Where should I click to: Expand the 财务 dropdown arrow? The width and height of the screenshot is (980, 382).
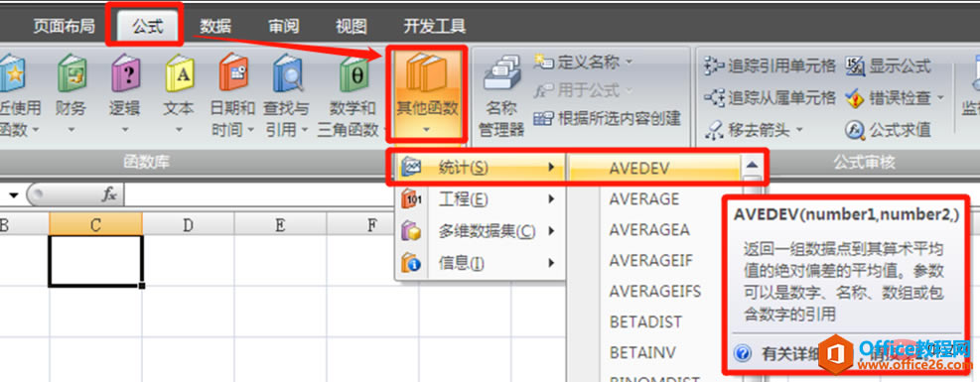(x=70, y=130)
